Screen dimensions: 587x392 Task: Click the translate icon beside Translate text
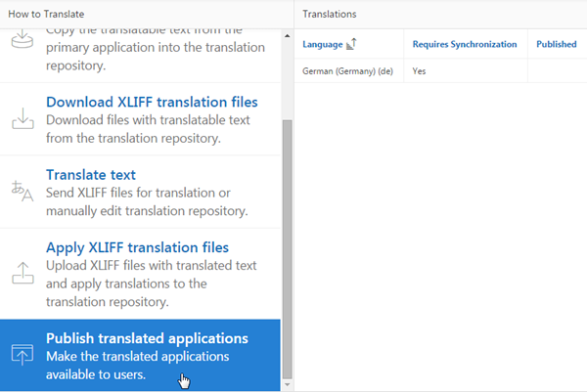[x=23, y=192]
